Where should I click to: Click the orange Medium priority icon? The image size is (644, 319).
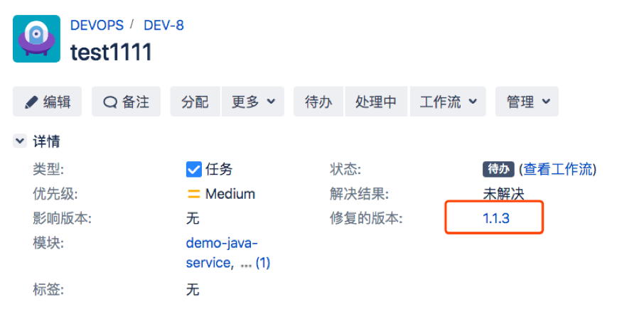tap(193, 194)
